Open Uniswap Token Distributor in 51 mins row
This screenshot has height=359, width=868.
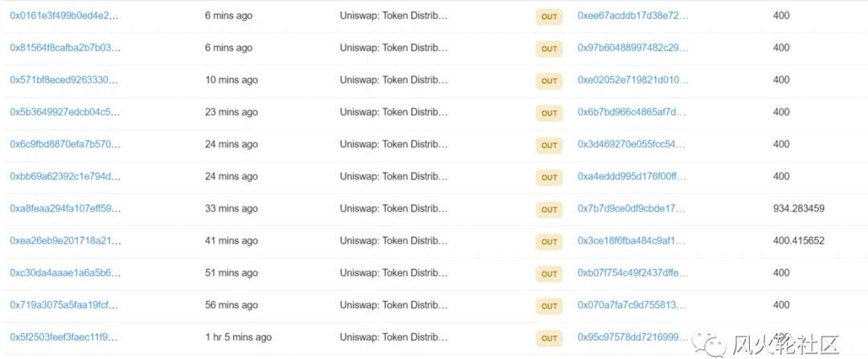(x=393, y=272)
